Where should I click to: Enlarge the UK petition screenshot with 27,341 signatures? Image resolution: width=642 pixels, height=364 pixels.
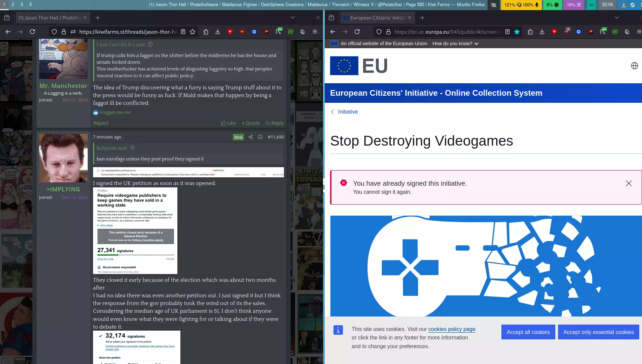(135, 231)
